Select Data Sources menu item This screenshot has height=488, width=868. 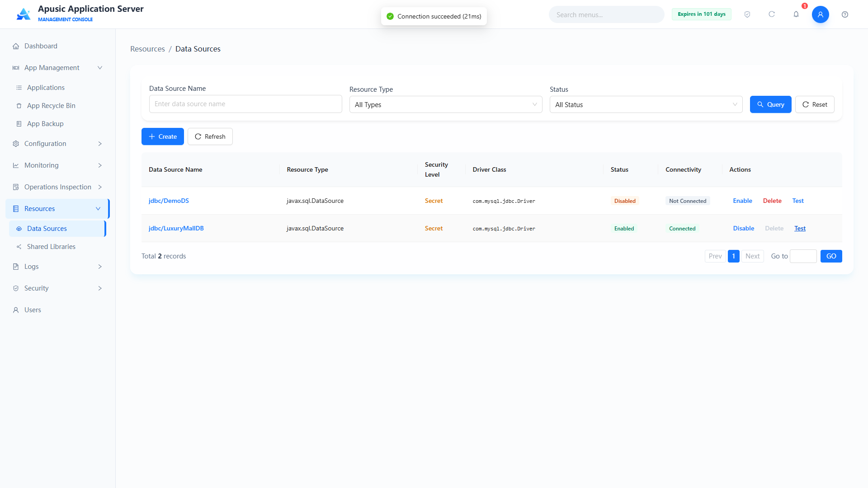[57, 229]
